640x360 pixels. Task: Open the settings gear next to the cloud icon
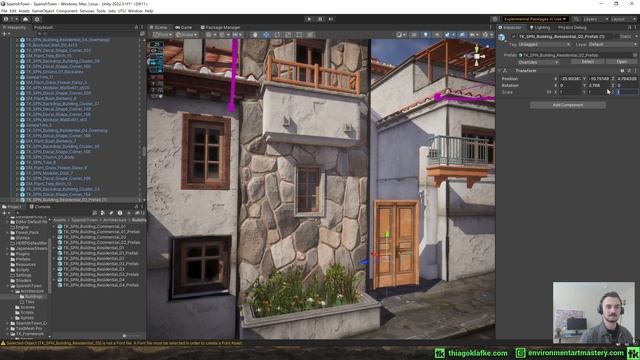coord(37,19)
